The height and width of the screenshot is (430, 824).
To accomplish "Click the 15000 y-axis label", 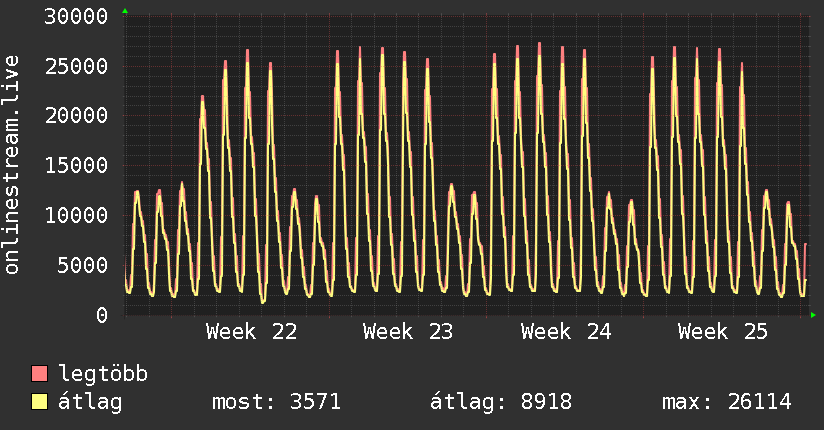I will pyautogui.click(x=76, y=166).
